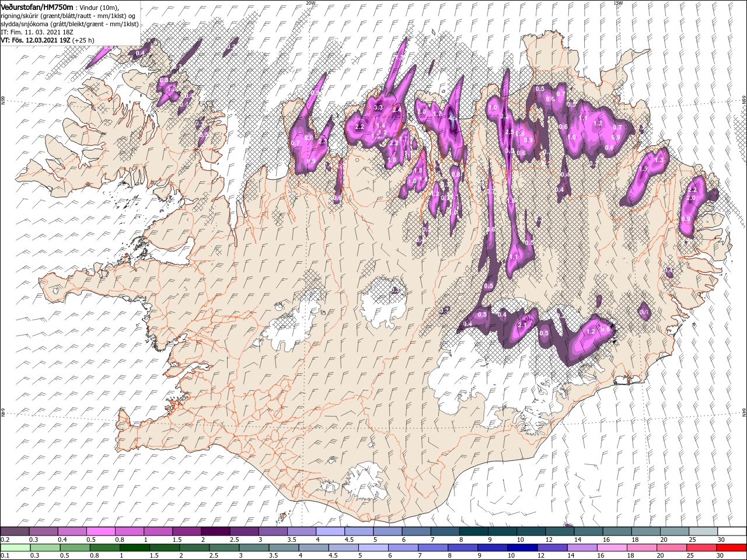Click the 'rigning/skúrir' legend description line
The height and width of the screenshot is (560, 747).
pos(68,16)
